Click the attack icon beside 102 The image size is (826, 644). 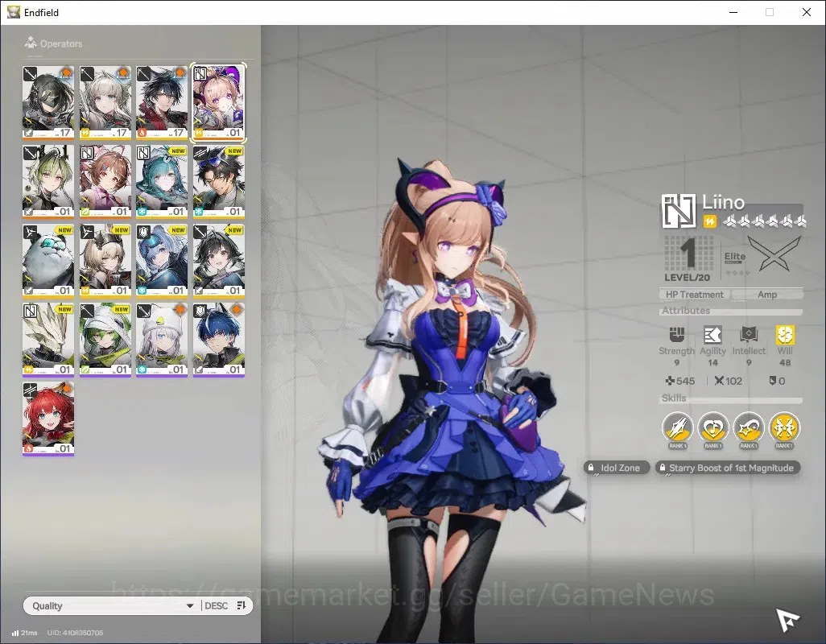719,381
